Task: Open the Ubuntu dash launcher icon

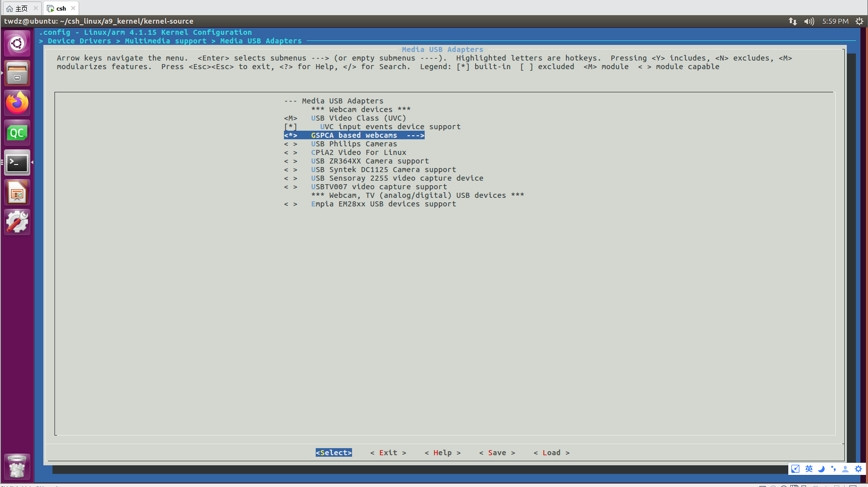Action: (17, 43)
